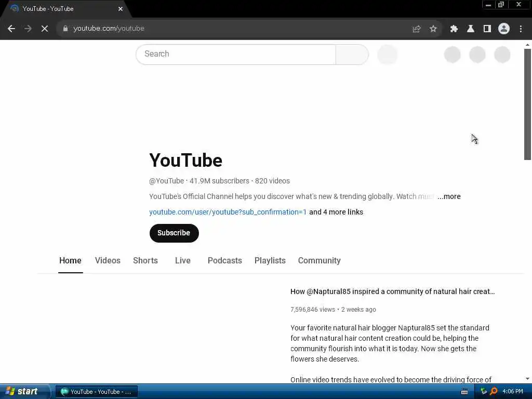Viewport: 532px width, 399px height.
Task: Click the scrollbar up arrow
Action: point(527,45)
